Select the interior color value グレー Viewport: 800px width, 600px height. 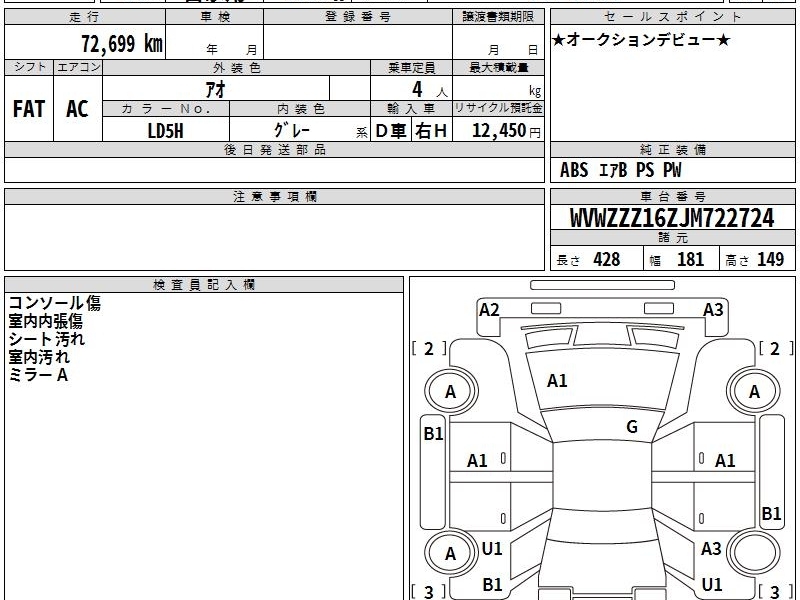coord(292,131)
